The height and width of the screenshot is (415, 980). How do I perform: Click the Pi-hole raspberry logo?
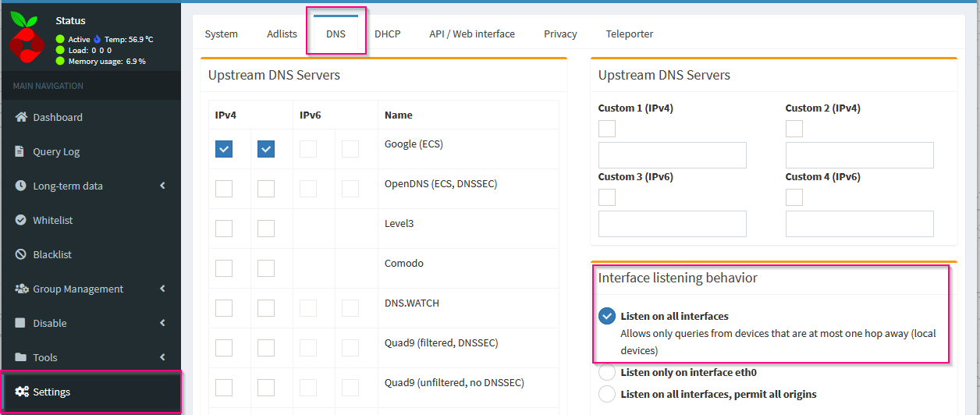pyautogui.click(x=27, y=39)
